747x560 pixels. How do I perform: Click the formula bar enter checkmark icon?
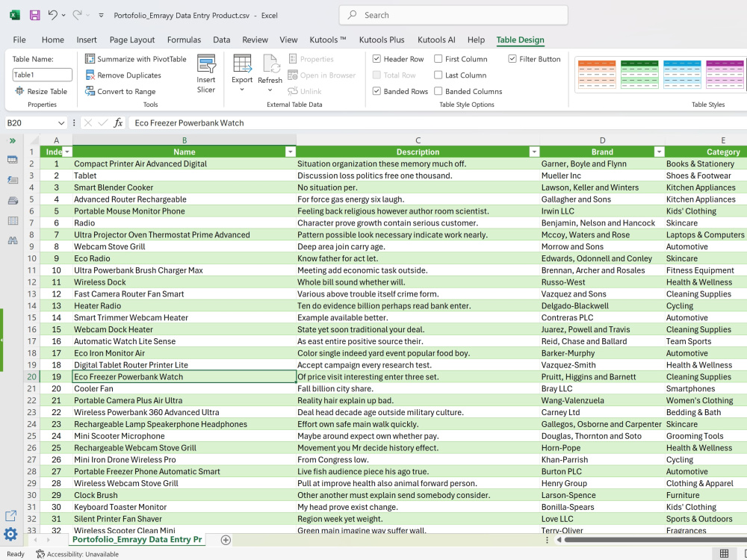[102, 123]
